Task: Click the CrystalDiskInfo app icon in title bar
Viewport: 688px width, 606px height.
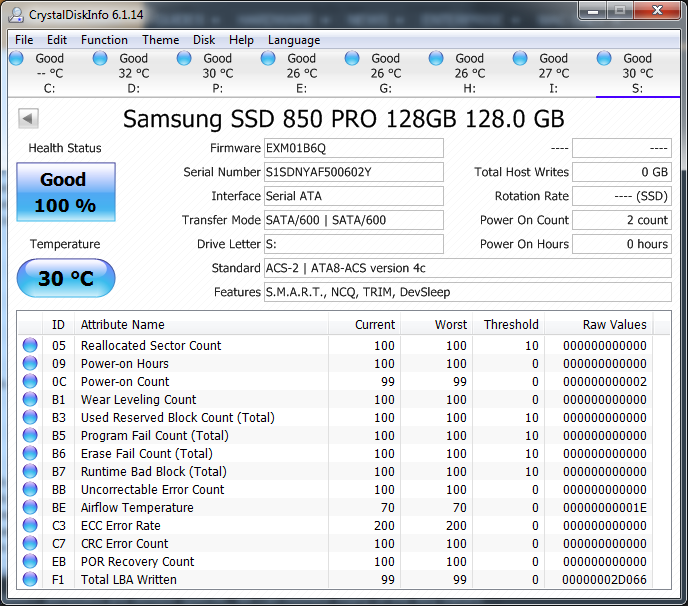Action: [16, 13]
